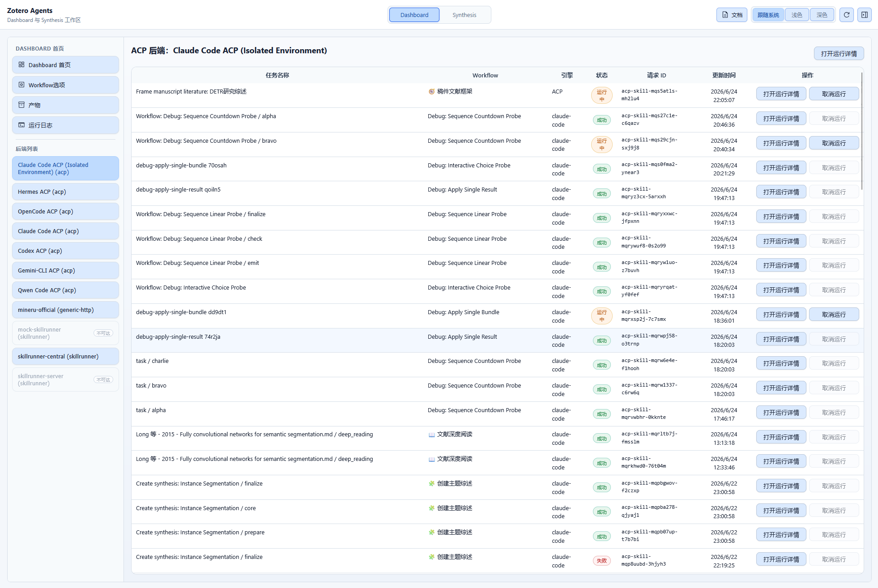Click the top-right 打开运行详情 header button
The image size is (878, 588).
point(839,54)
